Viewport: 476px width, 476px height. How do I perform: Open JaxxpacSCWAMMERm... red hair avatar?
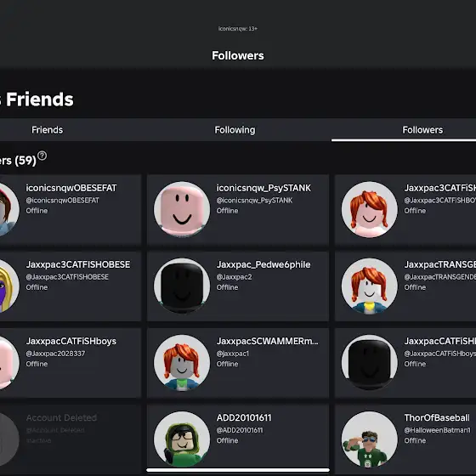pos(182,362)
